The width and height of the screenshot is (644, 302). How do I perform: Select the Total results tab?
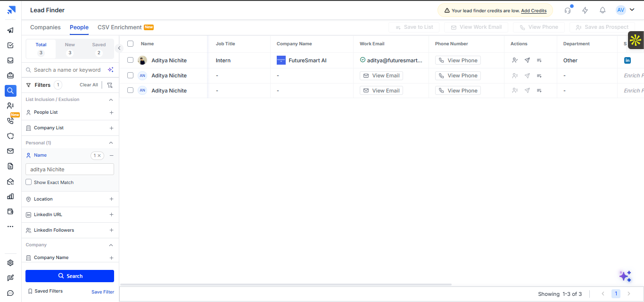pyautogui.click(x=41, y=49)
